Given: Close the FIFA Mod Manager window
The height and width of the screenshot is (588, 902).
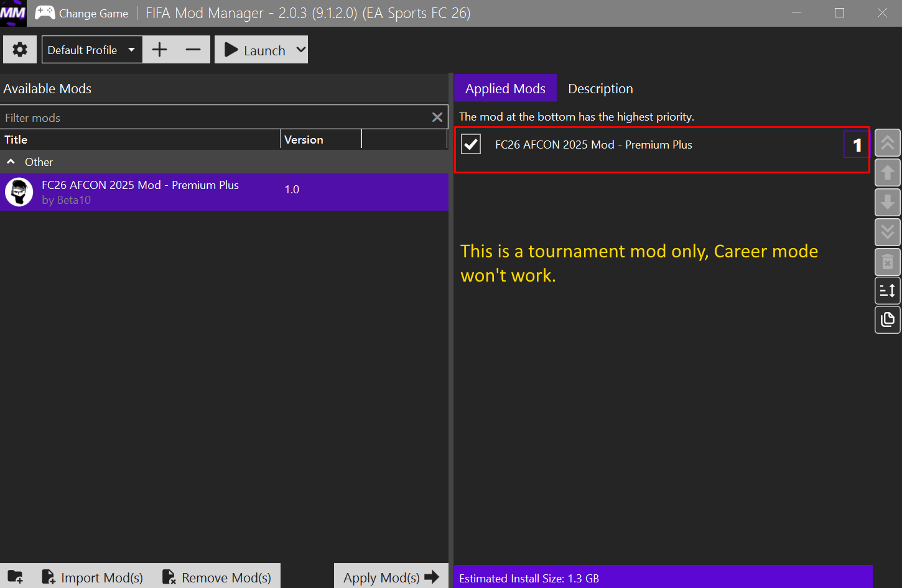Looking at the screenshot, I should tap(882, 13).
